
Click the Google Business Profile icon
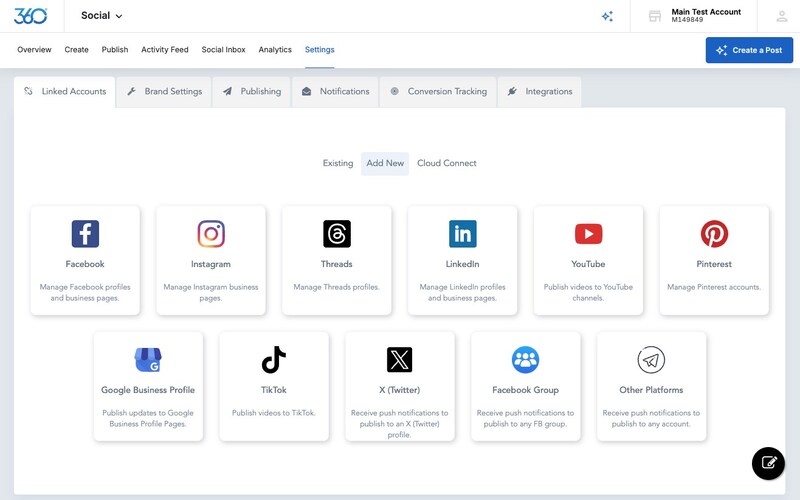tap(148, 360)
